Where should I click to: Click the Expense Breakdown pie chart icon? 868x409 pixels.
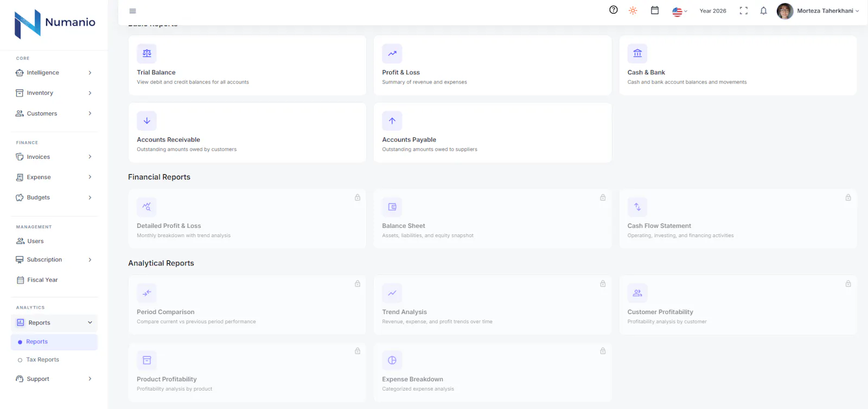tap(392, 360)
